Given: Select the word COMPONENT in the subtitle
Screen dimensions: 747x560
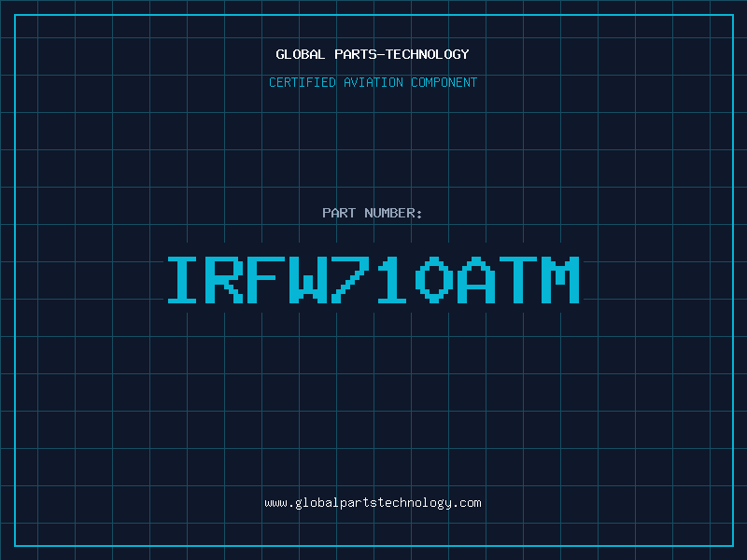Looking at the screenshot, I should point(444,83).
